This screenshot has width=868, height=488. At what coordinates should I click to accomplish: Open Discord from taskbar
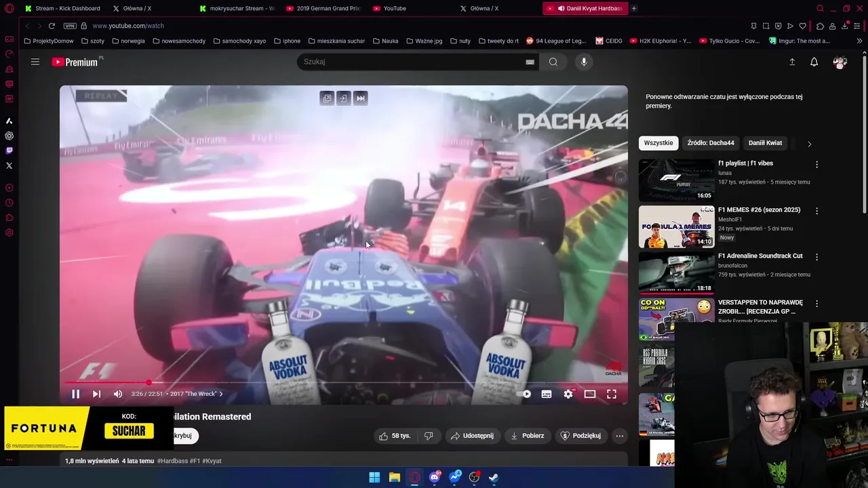tap(435, 477)
